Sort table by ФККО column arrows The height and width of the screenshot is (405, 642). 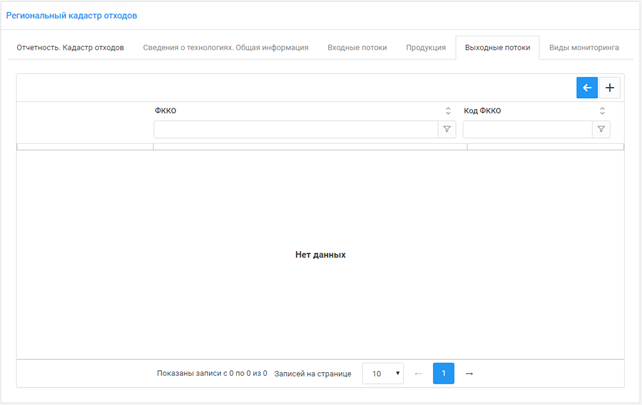pyautogui.click(x=448, y=111)
